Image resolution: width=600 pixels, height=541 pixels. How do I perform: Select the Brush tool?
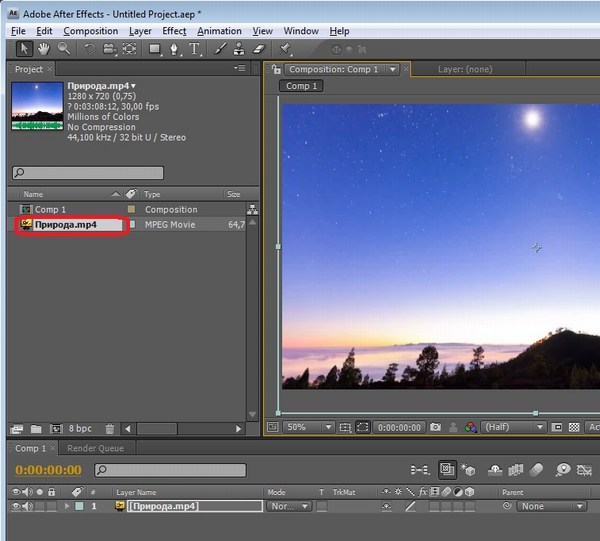coord(221,48)
